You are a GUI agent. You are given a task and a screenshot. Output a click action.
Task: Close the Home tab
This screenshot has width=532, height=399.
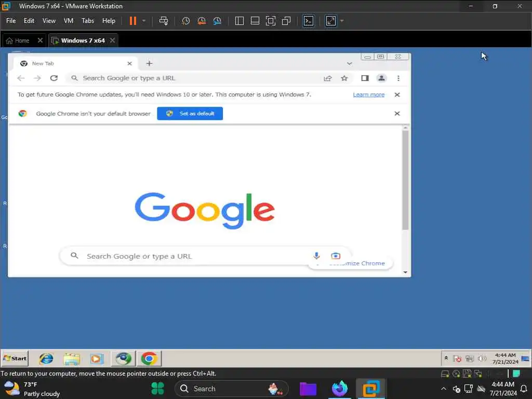click(40, 41)
